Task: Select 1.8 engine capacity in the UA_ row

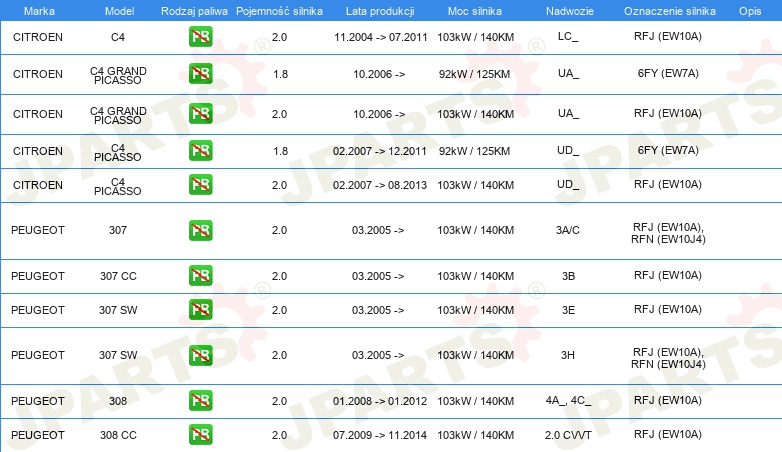Action: coord(280,74)
